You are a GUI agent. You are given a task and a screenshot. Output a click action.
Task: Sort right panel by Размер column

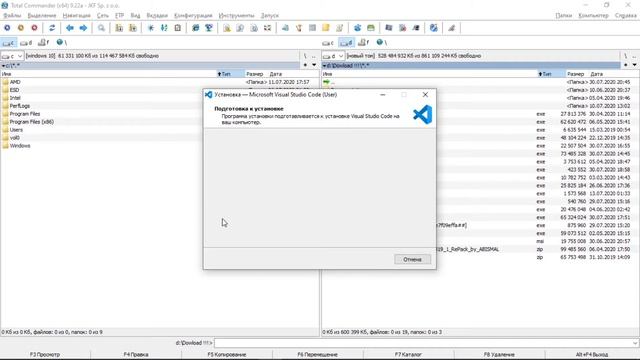pyautogui.click(x=575, y=74)
